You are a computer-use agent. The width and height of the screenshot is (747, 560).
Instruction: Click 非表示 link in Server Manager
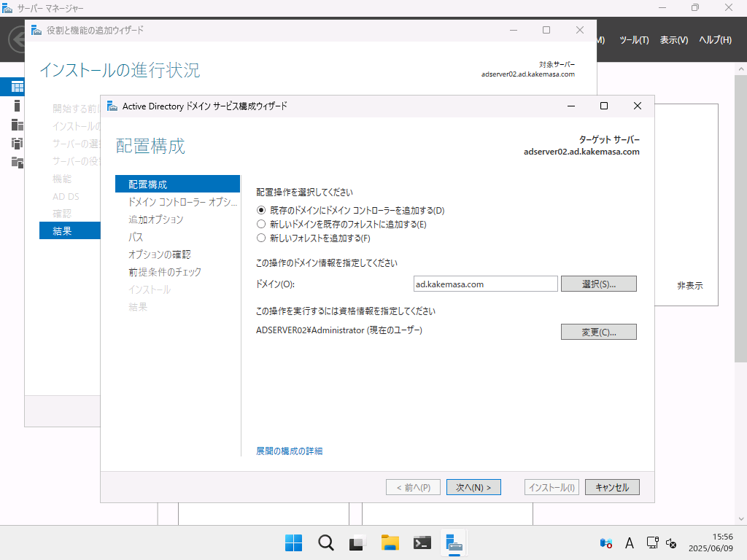[690, 286]
